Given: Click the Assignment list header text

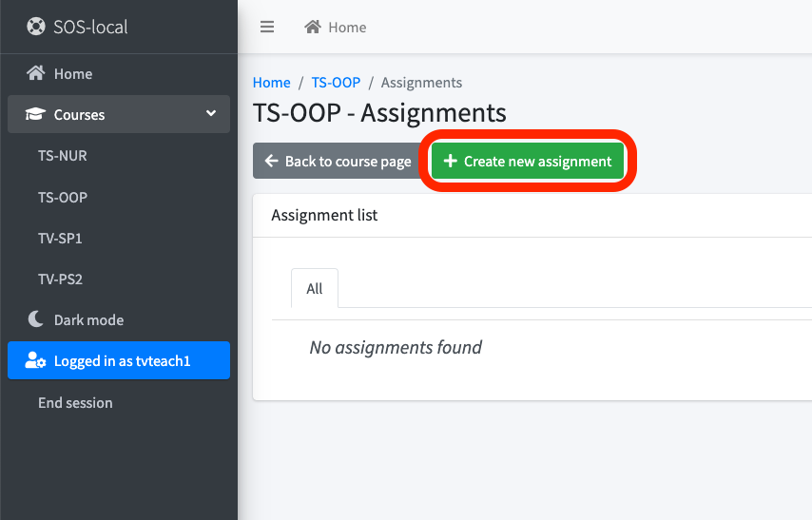Looking at the screenshot, I should 324,215.
